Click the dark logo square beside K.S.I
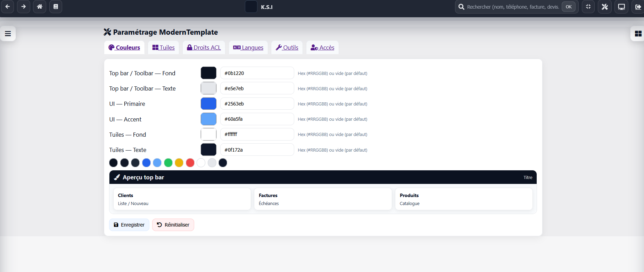The image size is (644, 272). pos(251,7)
